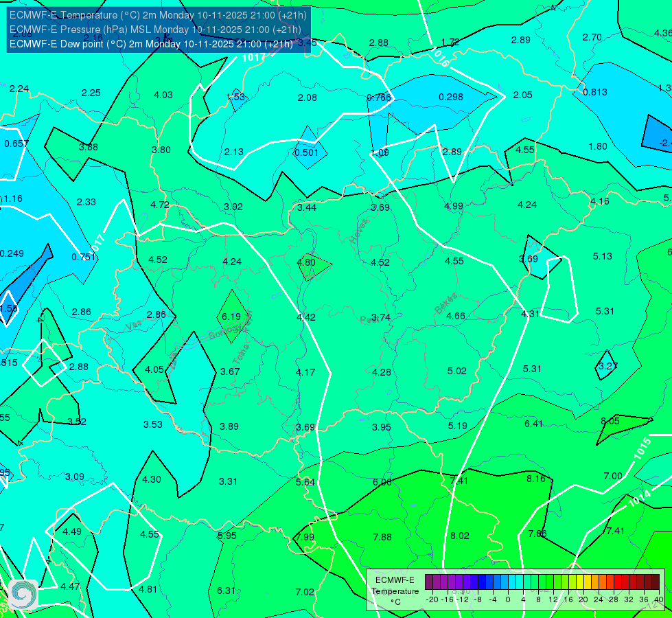Click the temperature value 4.05
This screenshot has height=618, width=672.
pyautogui.click(x=154, y=369)
